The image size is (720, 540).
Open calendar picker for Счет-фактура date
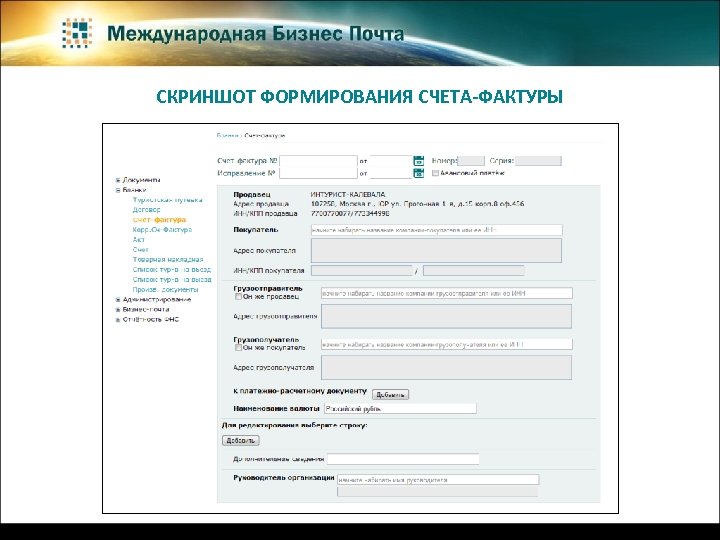(x=418, y=161)
